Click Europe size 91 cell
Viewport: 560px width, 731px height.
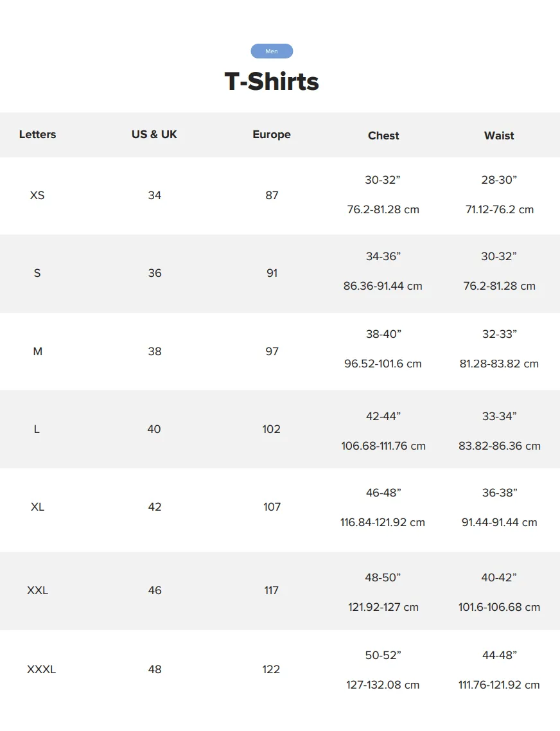click(x=272, y=273)
